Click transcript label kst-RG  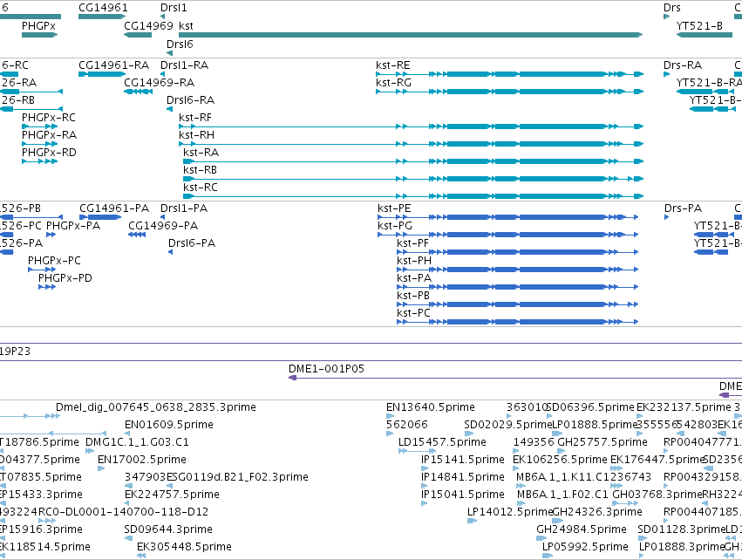(x=393, y=82)
